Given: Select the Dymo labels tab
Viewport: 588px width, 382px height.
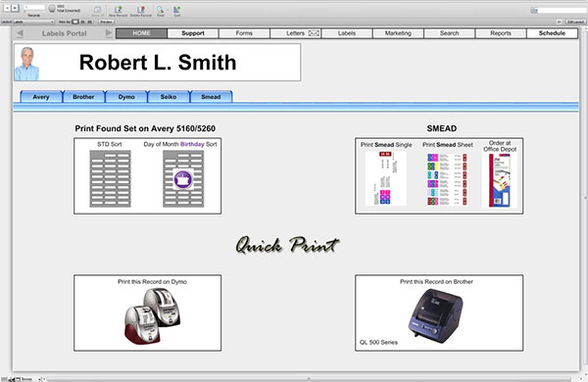Looking at the screenshot, I should [x=126, y=97].
